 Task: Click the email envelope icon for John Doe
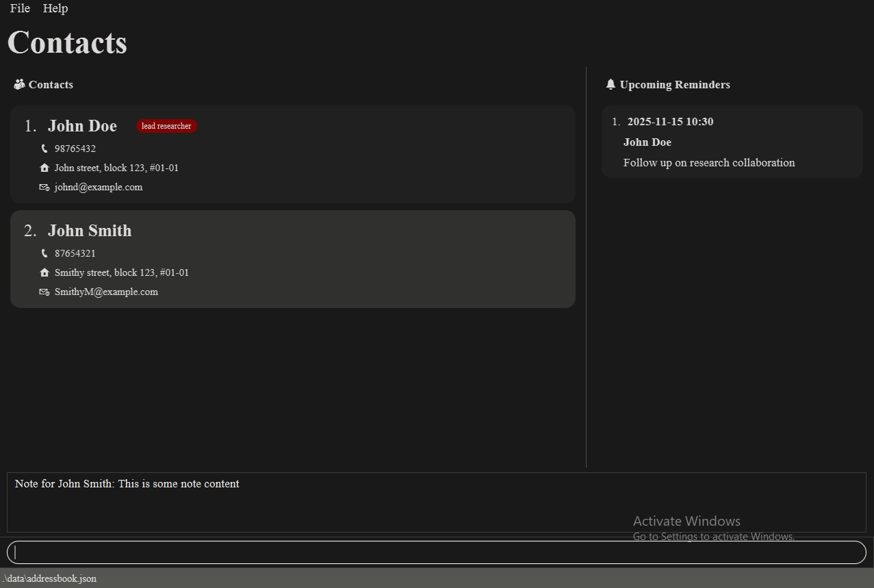click(x=44, y=187)
